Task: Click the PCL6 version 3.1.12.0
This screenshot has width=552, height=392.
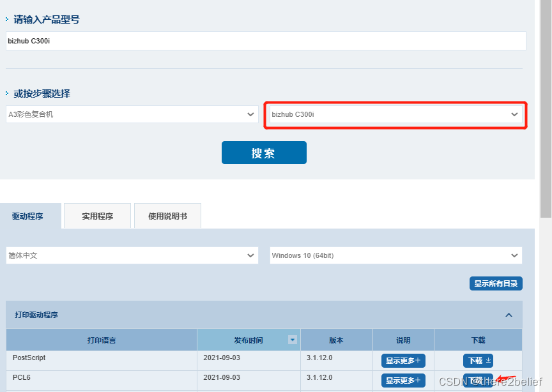Action: pos(319,377)
